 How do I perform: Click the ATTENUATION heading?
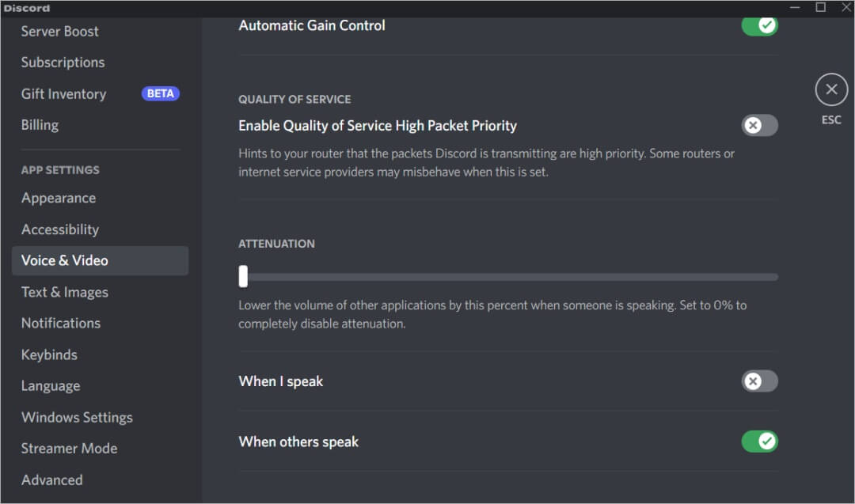pos(276,244)
